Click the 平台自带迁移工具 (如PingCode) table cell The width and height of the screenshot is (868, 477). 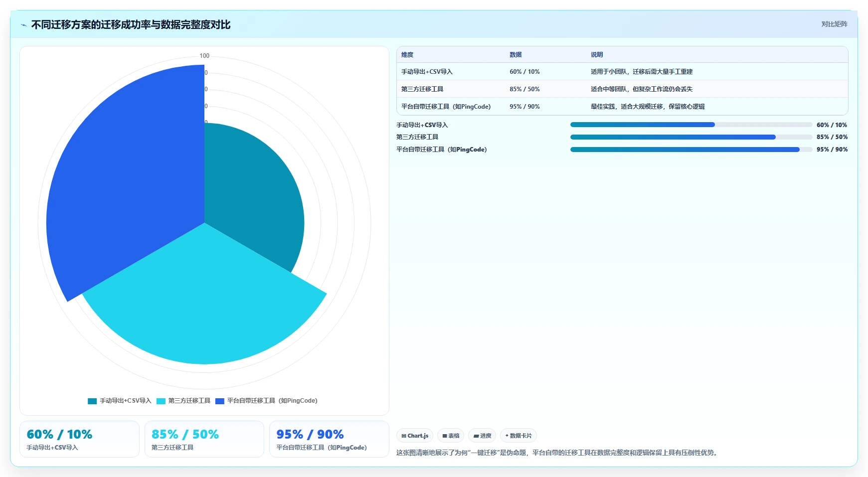tap(446, 107)
